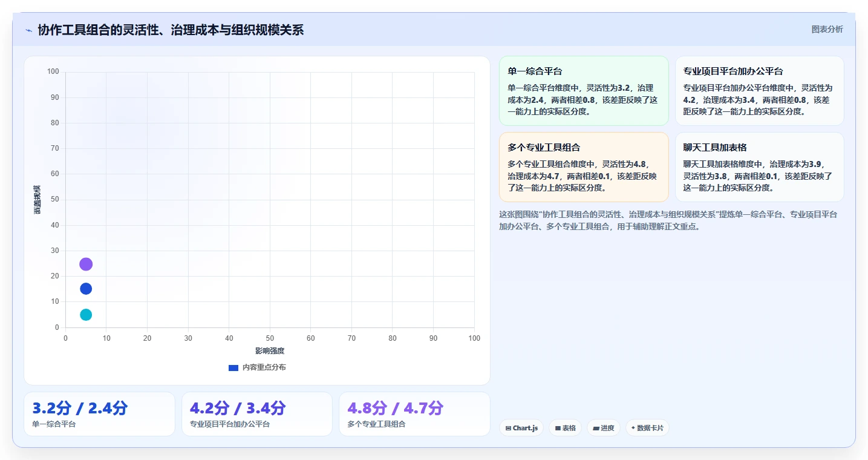Open the 专业项目平台加办公平台 insight card

(x=759, y=91)
